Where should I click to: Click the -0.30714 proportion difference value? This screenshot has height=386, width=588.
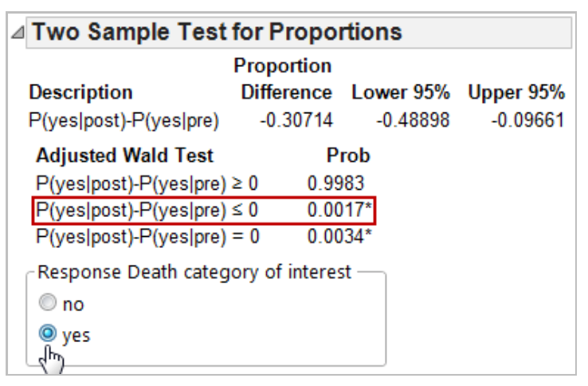pos(296,120)
